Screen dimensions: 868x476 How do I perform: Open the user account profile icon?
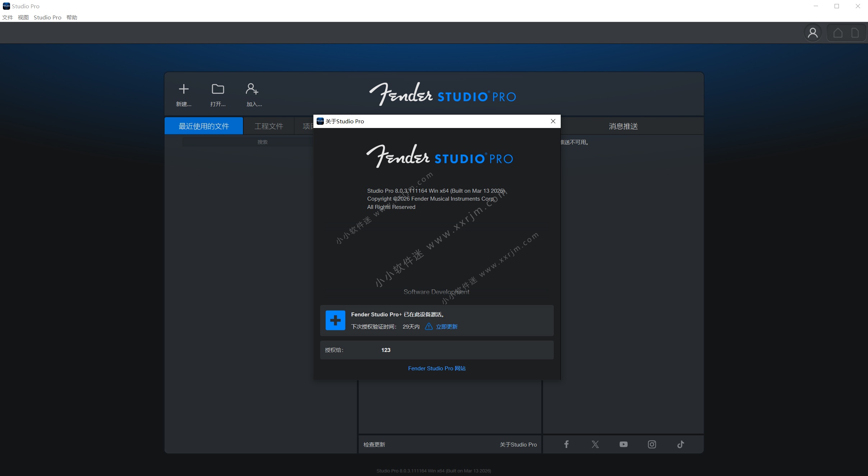tap(813, 33)
